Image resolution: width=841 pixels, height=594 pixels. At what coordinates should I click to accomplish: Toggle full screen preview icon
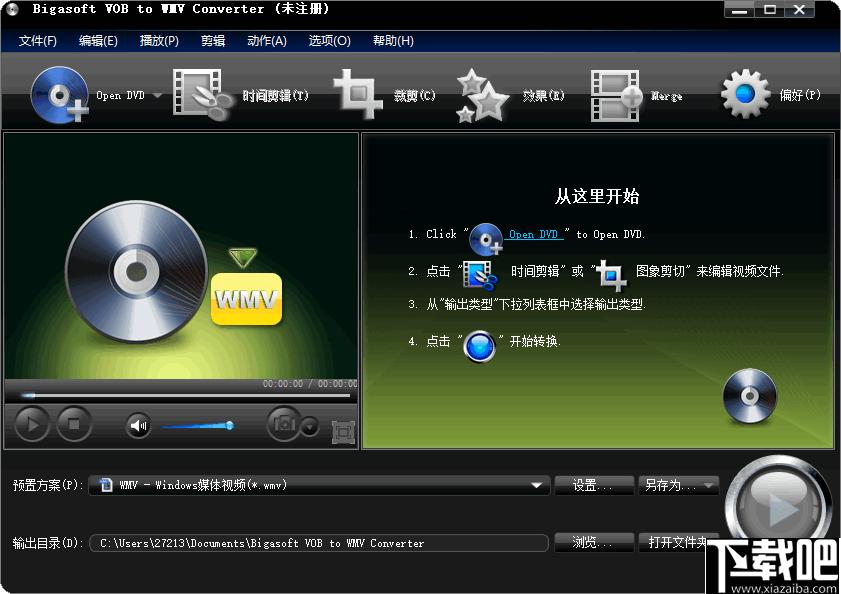pos(343,431)
